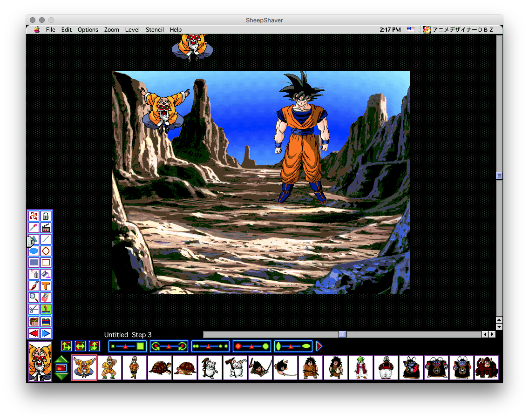Pick the outlined rectangle tool
The width and height of the screenshot is (529, 420).
[46, 263]
